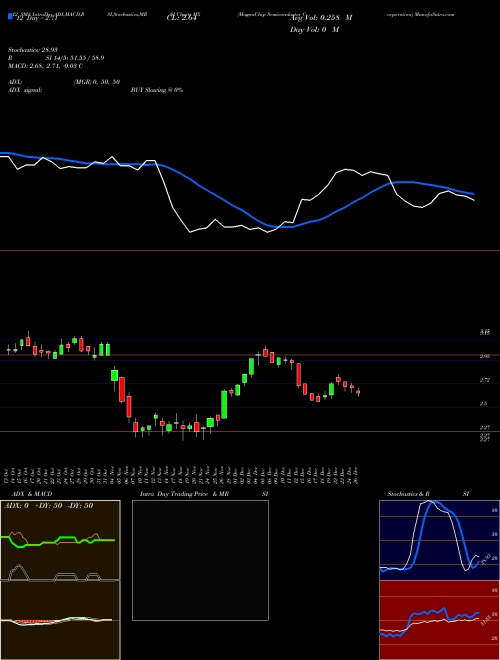Click the blue 12 Day SMA legend square

pos(10,16)
